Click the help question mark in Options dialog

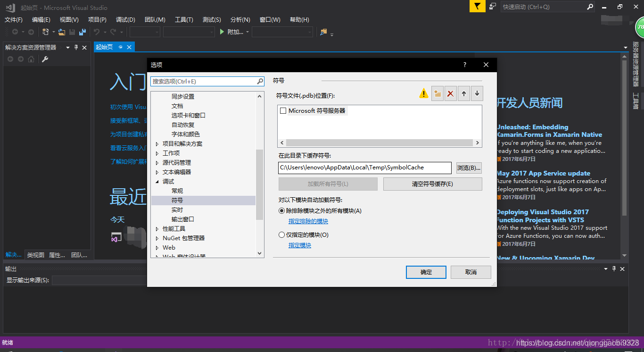coord(464,65)
